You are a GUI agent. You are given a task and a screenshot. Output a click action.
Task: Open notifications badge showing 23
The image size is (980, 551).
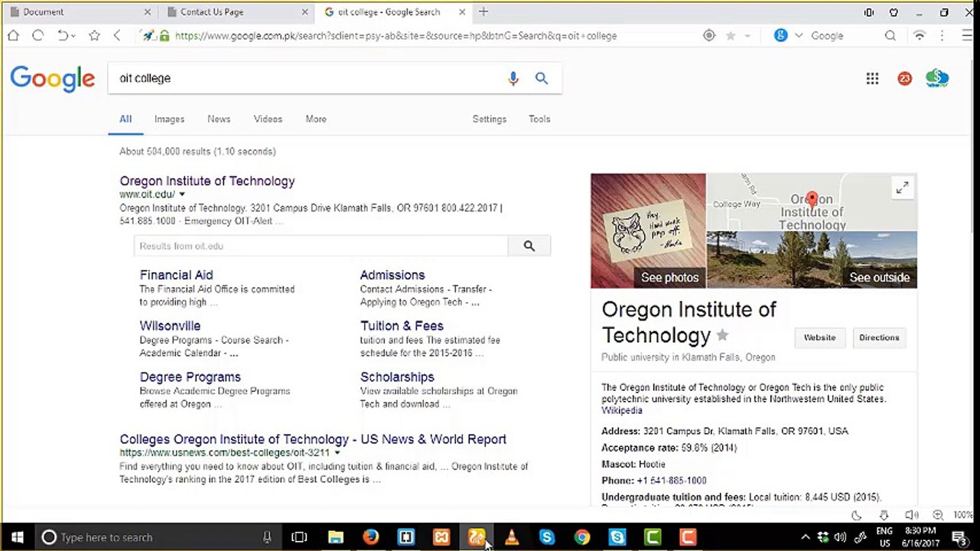pyautogui.click(x=904, y=78)
